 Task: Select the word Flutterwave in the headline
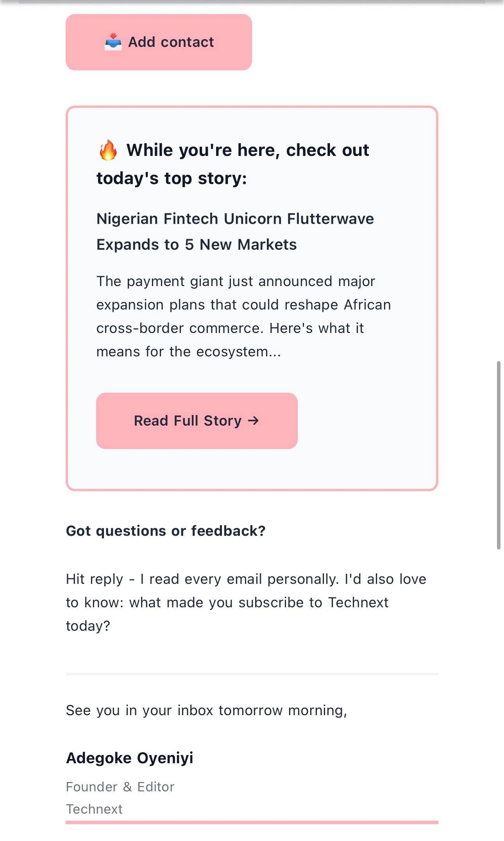tap(330, 219)
